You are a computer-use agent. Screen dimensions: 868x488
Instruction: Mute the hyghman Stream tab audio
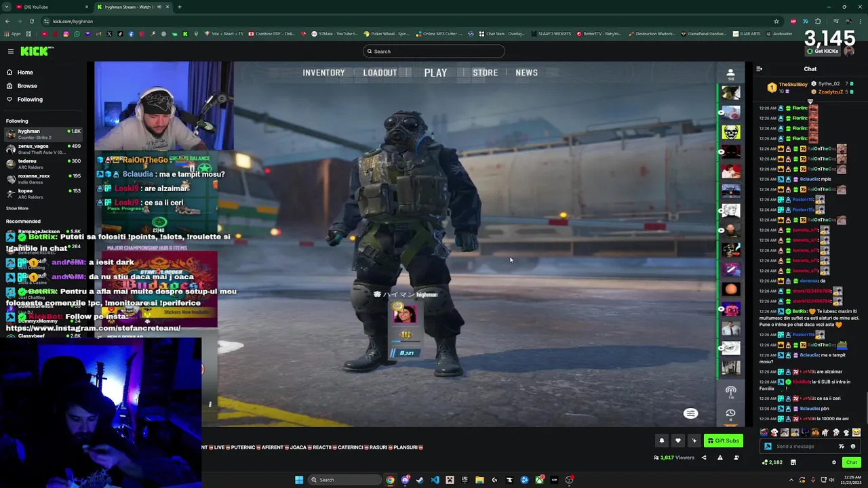tap(159, 7)
